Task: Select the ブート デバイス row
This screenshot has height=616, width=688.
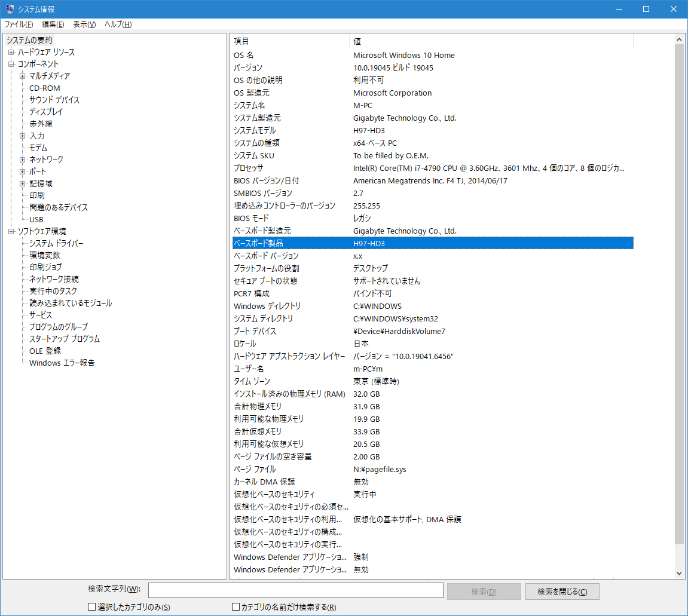Action: point(433,332)
